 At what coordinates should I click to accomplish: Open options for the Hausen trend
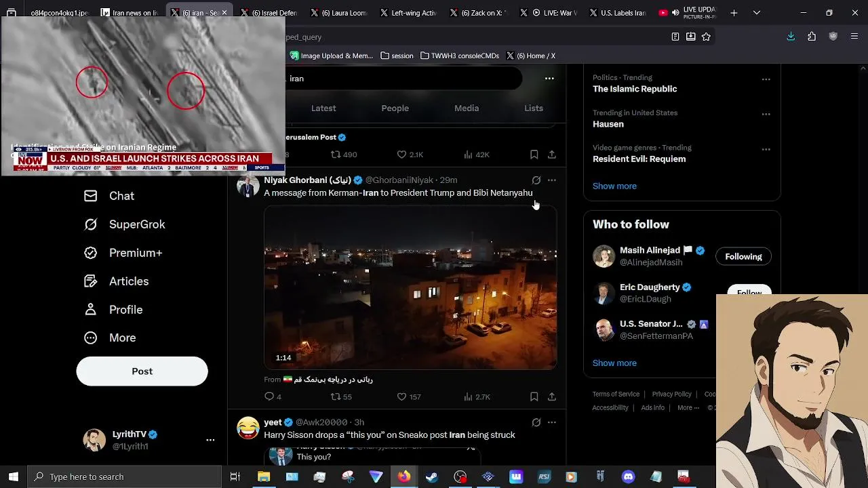(x=766, y=115)
